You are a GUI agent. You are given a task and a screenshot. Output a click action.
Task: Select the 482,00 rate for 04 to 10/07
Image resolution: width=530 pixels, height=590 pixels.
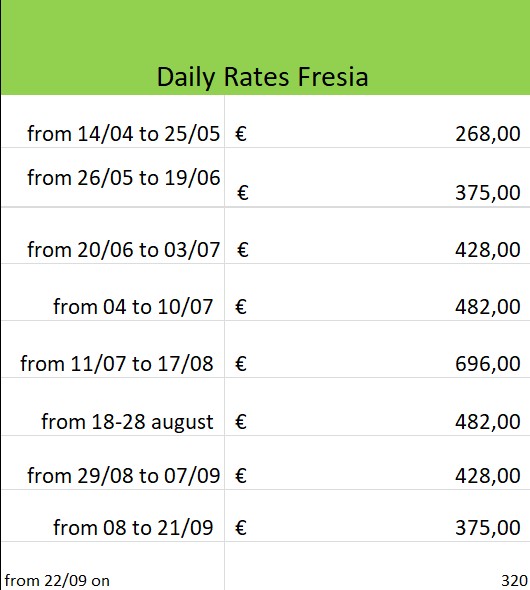coord(377,292)
